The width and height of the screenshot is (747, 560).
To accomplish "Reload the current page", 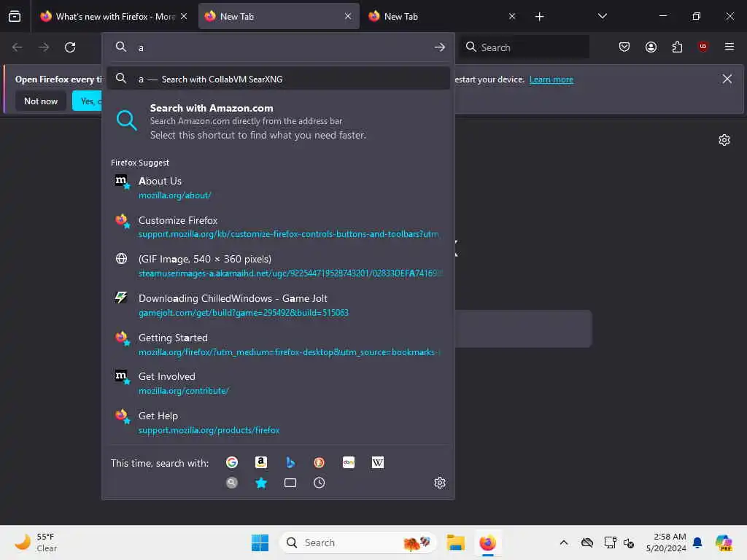I will tap(70, 47).
